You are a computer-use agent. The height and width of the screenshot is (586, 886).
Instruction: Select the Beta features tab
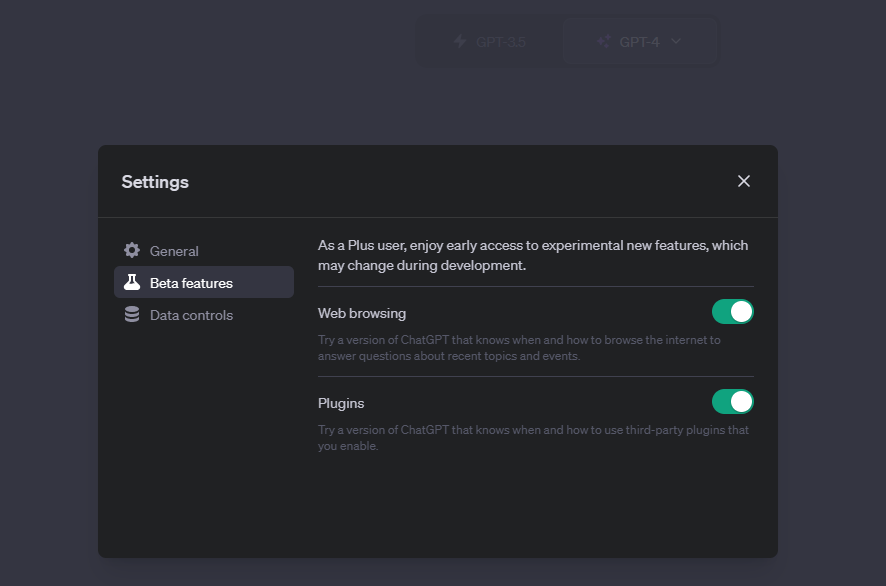click(x=191, y=283)
